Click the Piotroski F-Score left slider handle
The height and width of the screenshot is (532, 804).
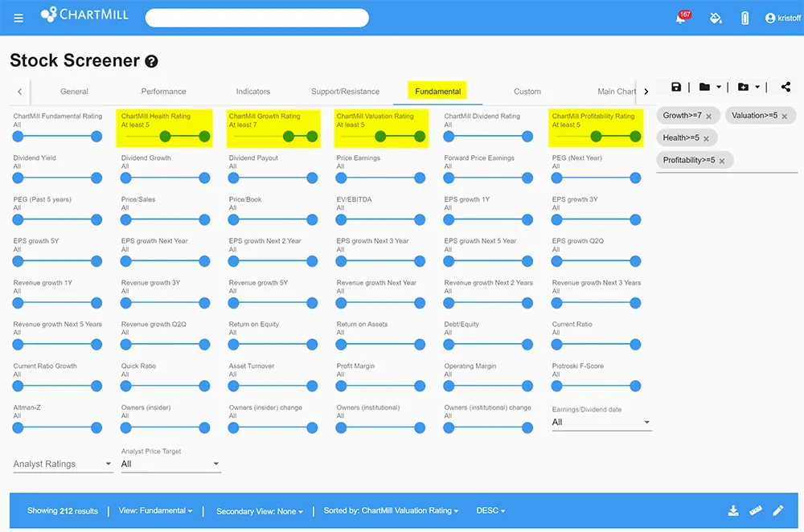click(557, 386)
